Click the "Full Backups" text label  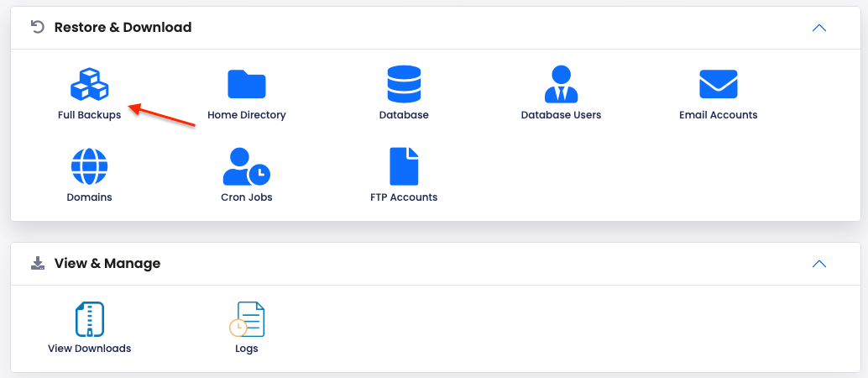click(x=89, y=115)
